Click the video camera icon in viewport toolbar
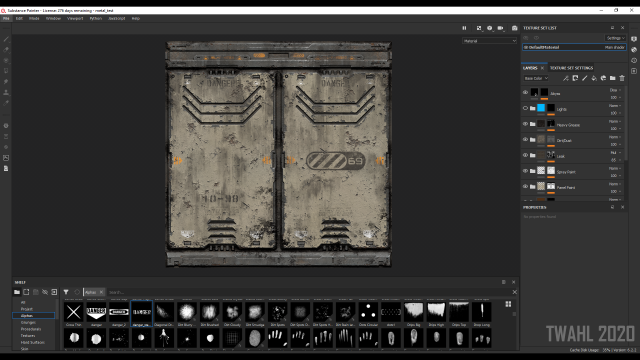The height and width of the screenshot is (360, 640). [x=500, y=28]
